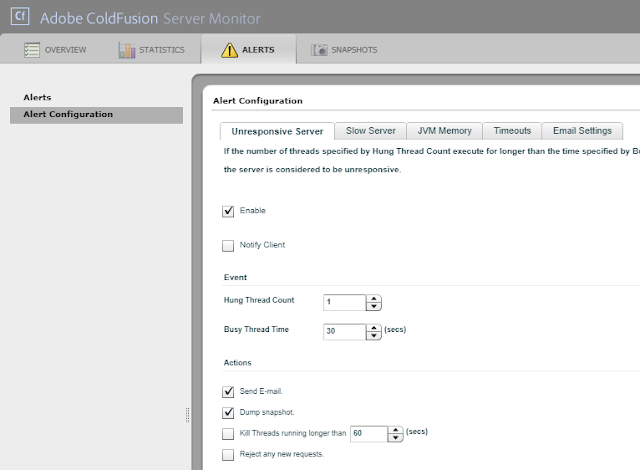Increase Hung Thread Count with up arrow
This screenshot has width=640, height=470.
coord(374,298)
